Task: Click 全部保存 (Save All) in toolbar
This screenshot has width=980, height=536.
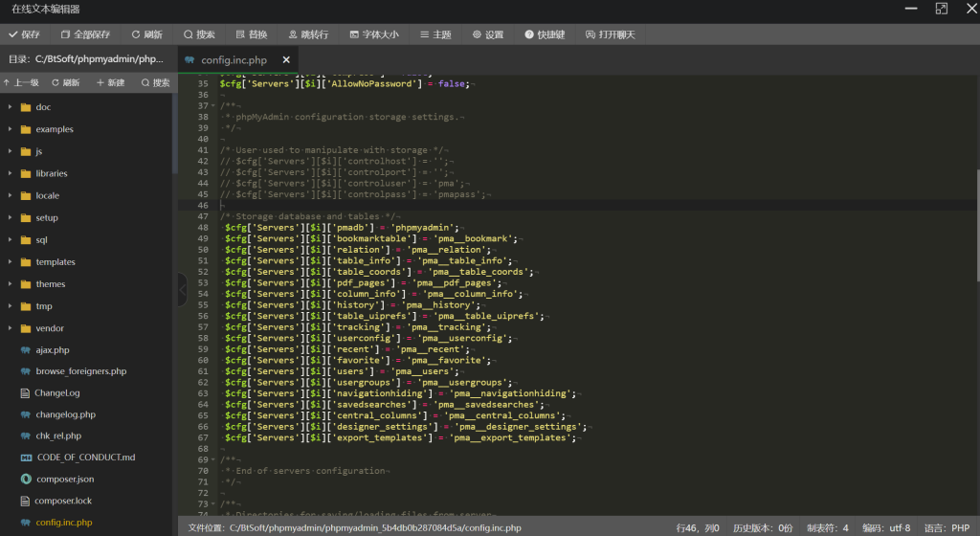Action: (x=84, y=34)
